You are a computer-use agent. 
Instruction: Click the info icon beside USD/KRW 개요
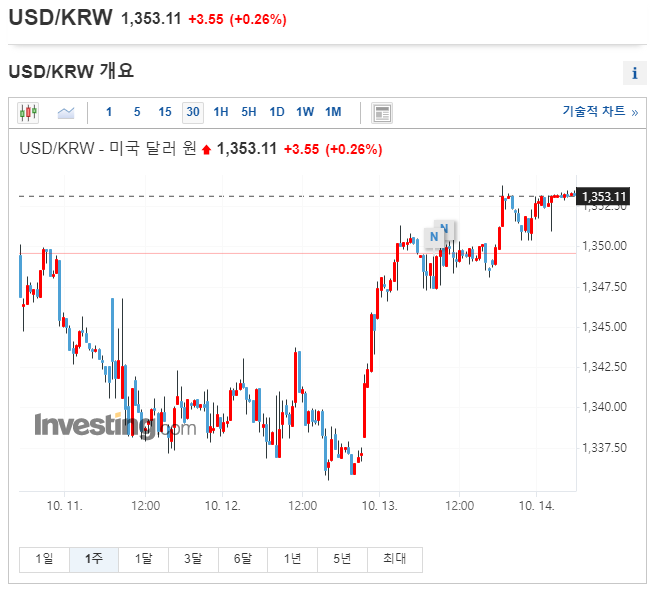tap(634, 73)
